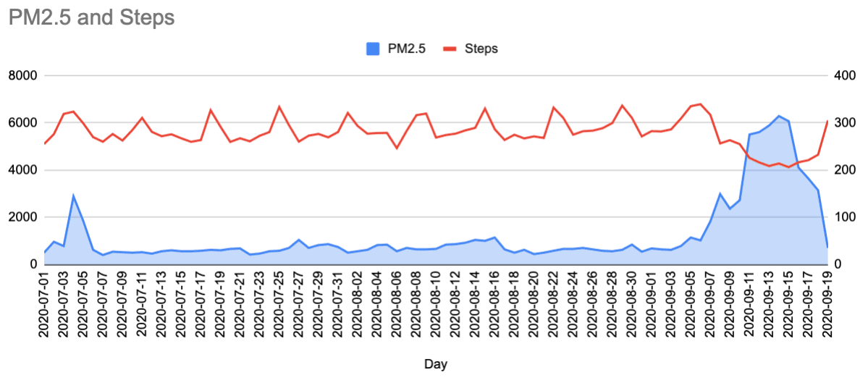Image resolution: width=868 pixels, height=383 pixels.
Task: Click the 2020-09-19 date label
Action: click(827, 304)
